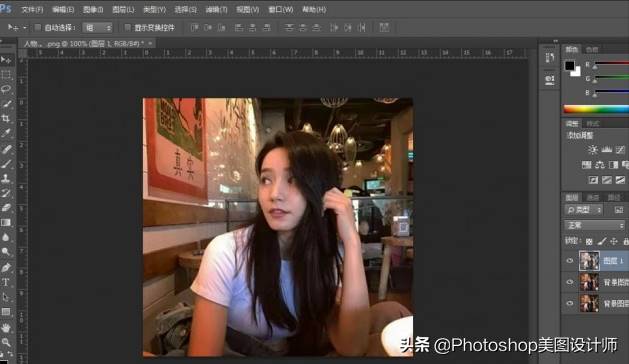
Task: Toggle lock position
Action: click(x=614, y=241)
